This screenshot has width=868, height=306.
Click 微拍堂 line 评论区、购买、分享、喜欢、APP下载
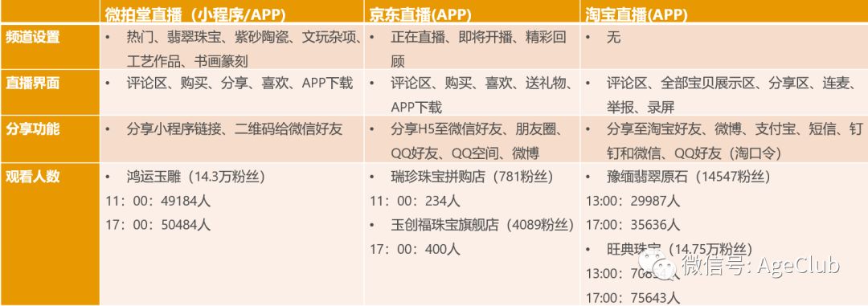(240, 84)
